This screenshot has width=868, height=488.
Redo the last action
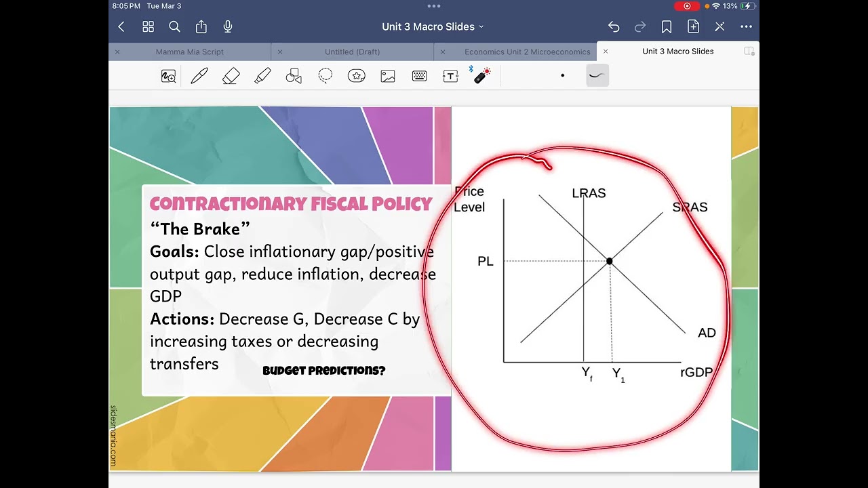640,26
